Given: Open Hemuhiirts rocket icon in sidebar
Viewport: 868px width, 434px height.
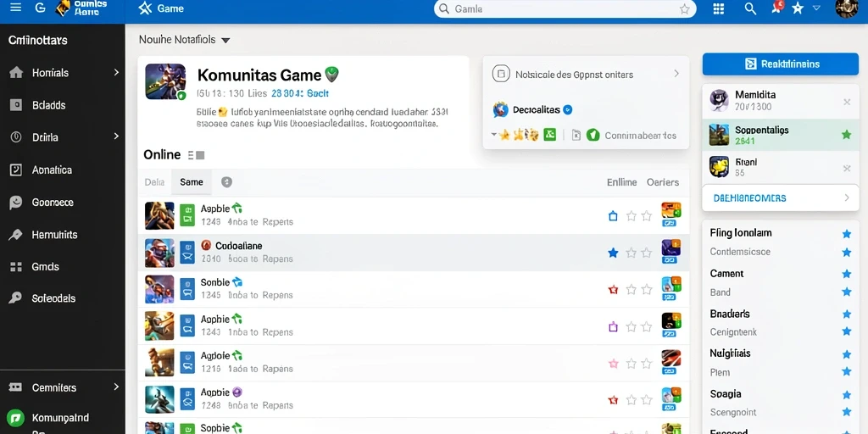Looking at the screenshot, I should tap(16, 235).
